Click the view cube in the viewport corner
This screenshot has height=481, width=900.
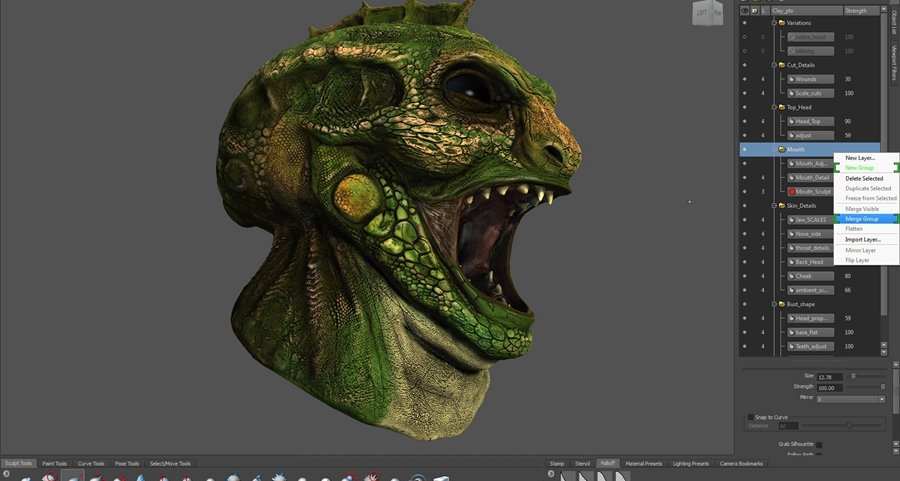click(707, 13)
